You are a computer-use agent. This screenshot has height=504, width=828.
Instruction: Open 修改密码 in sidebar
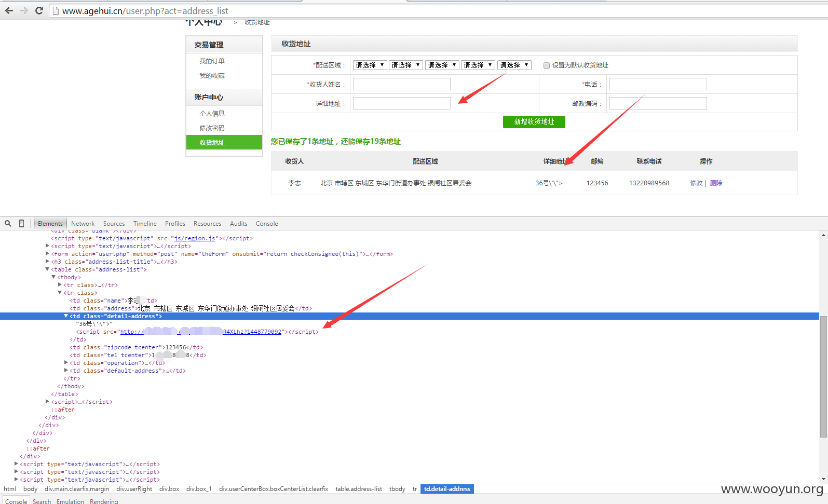(x=212, y=128)
